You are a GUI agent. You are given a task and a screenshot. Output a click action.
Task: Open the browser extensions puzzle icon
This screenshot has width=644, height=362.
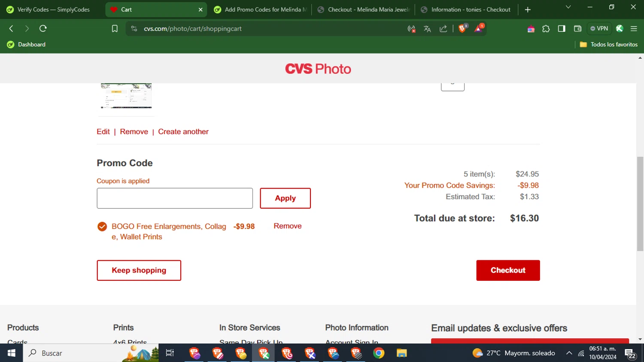[x=546, y=29]
